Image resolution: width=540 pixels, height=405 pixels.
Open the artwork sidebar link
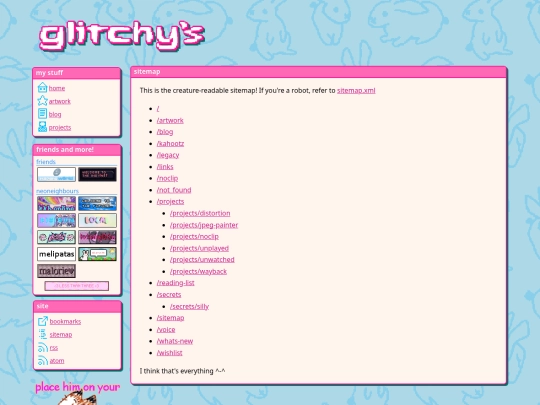coord(60,101)
